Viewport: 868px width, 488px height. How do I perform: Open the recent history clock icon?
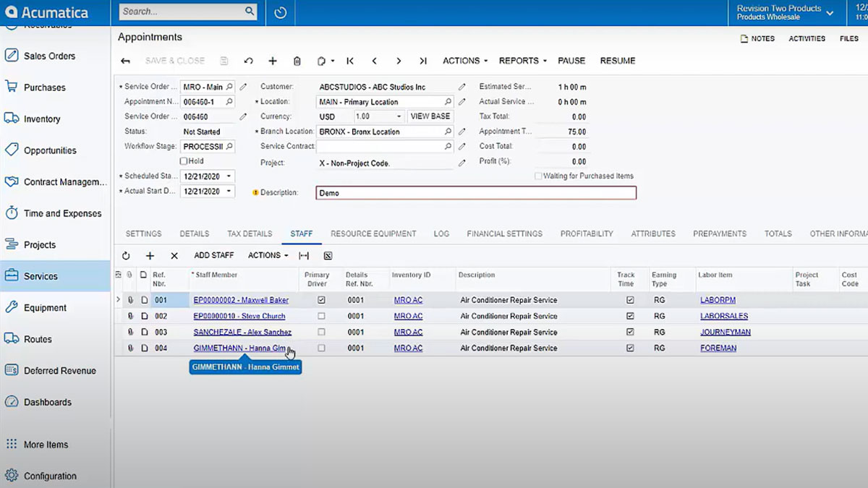point(281,12)
